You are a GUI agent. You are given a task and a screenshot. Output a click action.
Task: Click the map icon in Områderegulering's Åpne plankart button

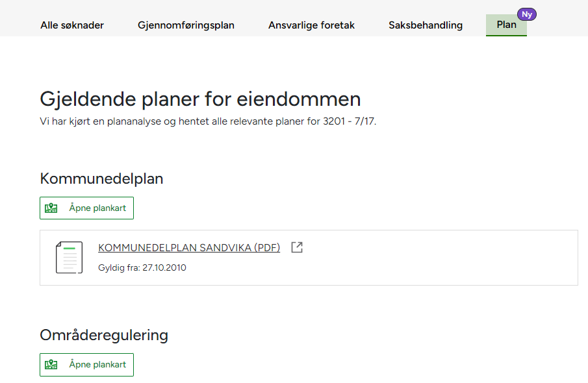click(50, 364)
